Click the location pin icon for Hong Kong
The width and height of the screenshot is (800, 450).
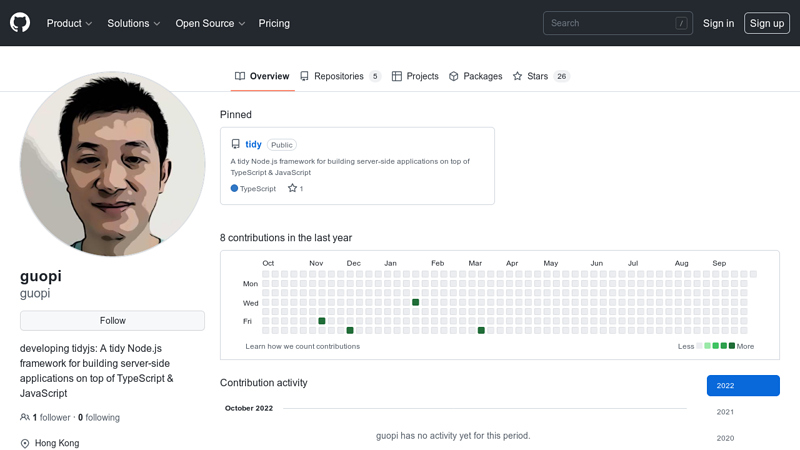click(24, 443)
